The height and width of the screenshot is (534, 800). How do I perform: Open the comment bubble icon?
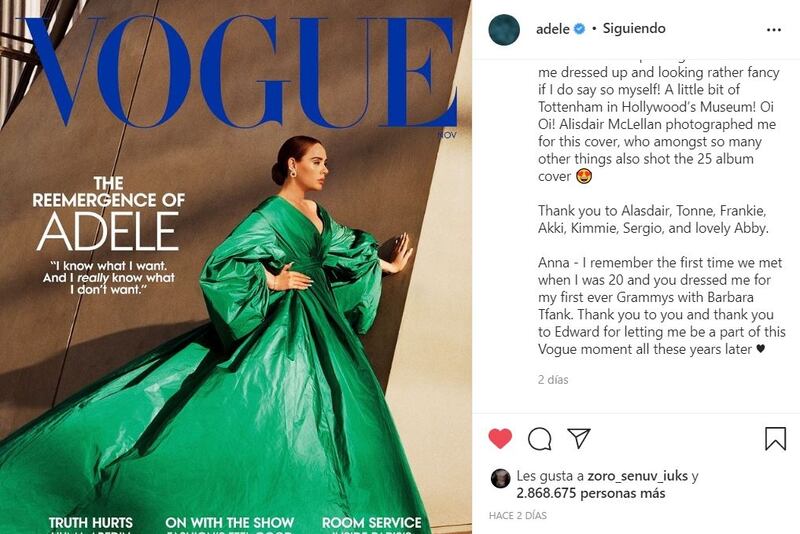click(x=539, y=439)
